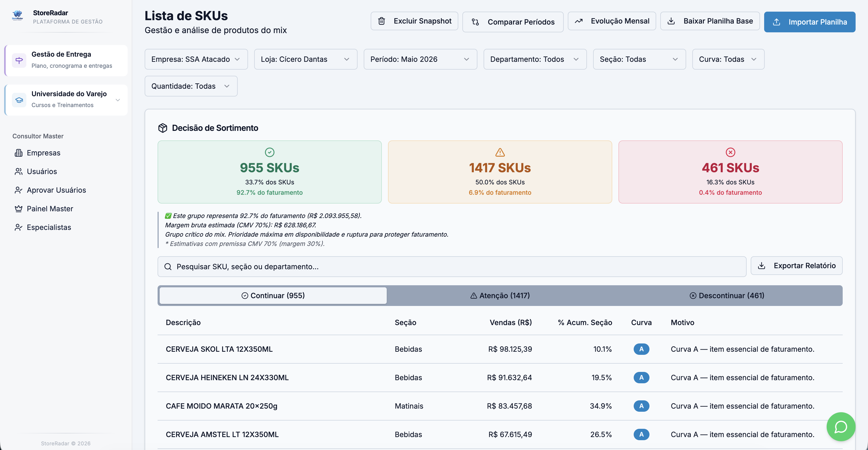Viewport: 868px width, 450px height.
Task: Open the Curva: Todas dropdown
Action: [x=728, y=59]
